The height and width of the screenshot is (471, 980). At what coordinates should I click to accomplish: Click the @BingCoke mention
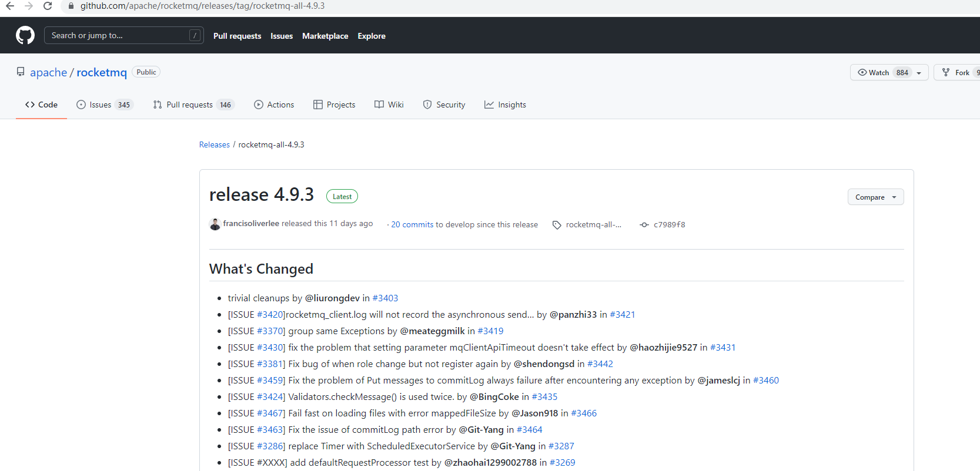click(x=494, y=397)
